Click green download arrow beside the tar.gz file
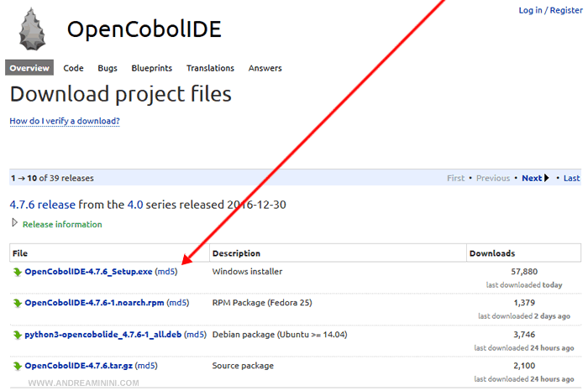Screen dimensions: 588x391 pos(18,365)
